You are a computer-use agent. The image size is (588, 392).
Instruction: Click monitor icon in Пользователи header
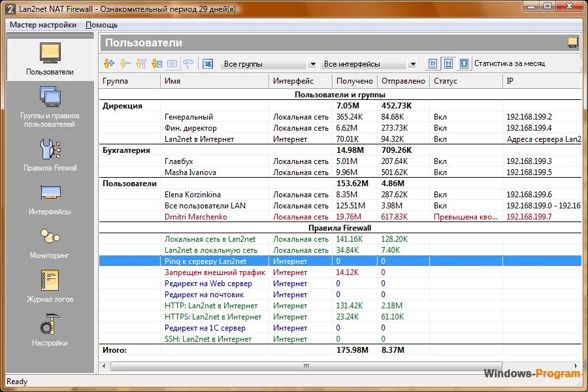[572, 42]
